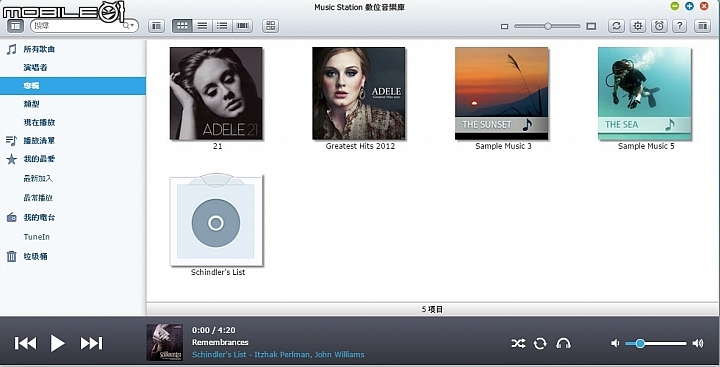This screenshot has height=367, width=720.
Task: Toggle the left sidebar panel button
Action: [16, 26]
